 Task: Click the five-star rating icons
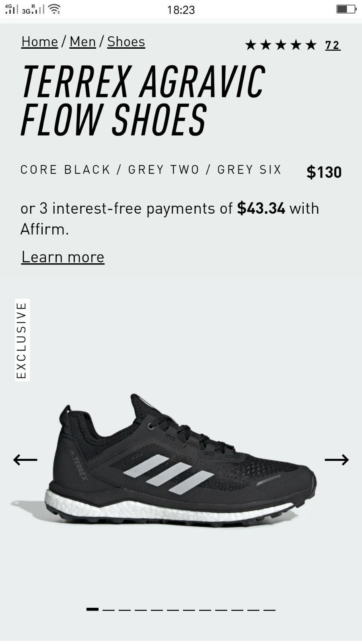281,45
